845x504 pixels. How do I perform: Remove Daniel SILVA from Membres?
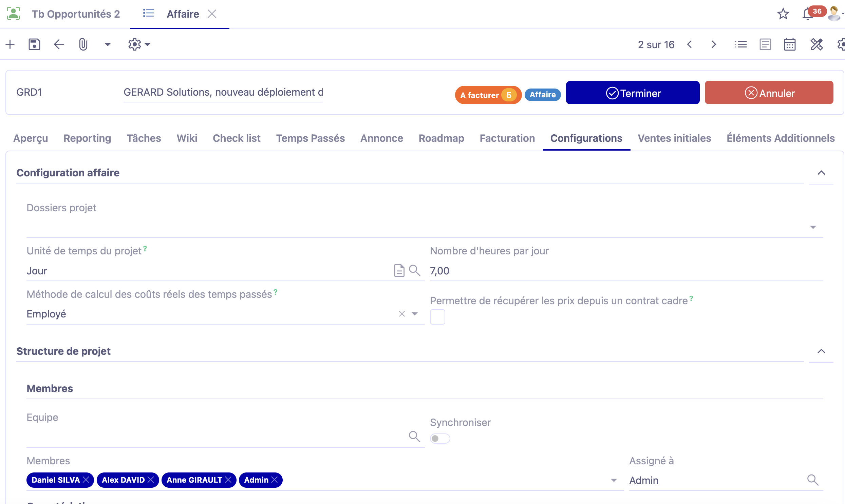pyautogui.click(x=87, y=480)
